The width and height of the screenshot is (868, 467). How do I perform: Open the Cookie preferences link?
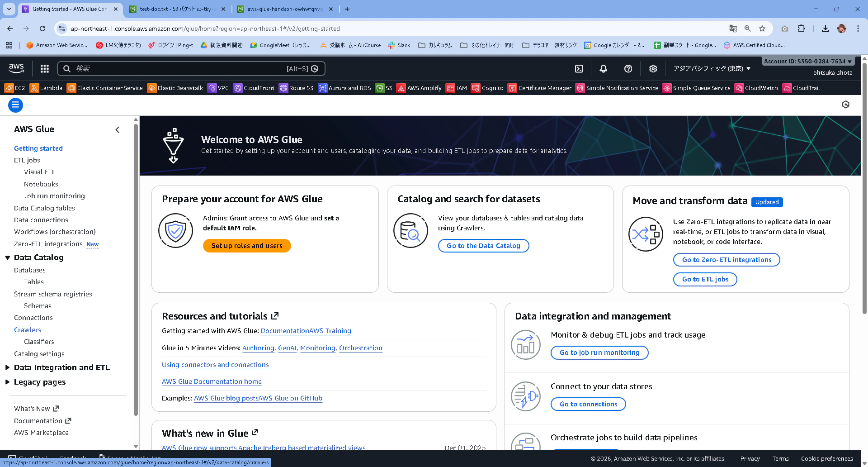tap(827, 458)
